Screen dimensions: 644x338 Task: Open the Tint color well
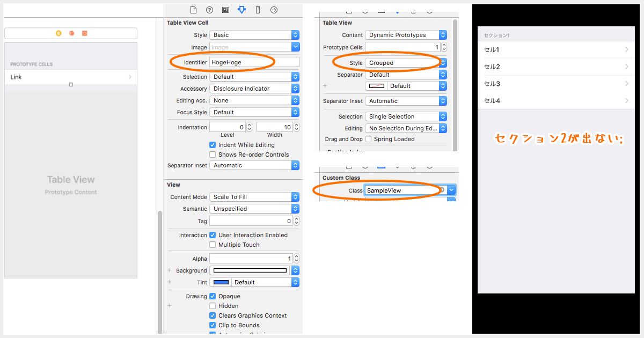221,282
